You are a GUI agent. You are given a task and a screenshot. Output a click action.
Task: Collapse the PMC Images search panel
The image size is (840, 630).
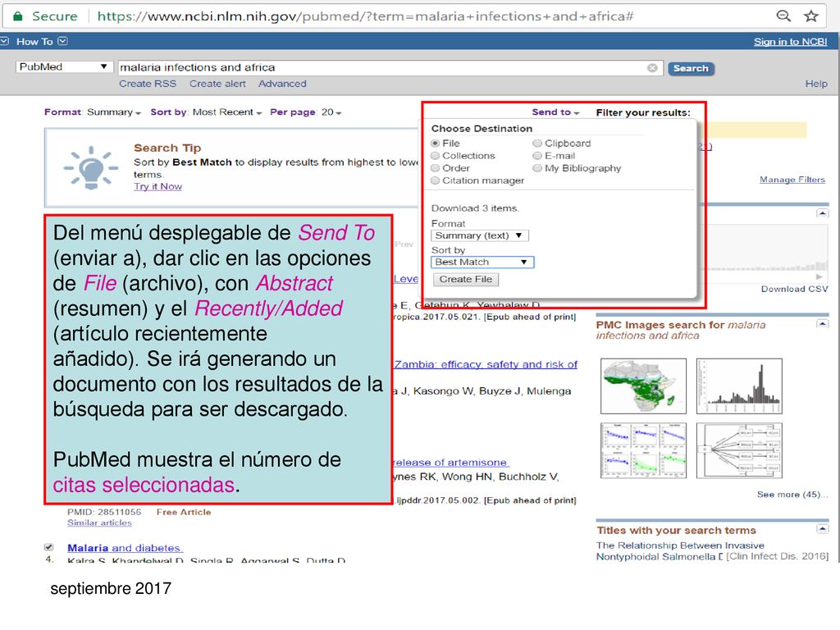822,323
